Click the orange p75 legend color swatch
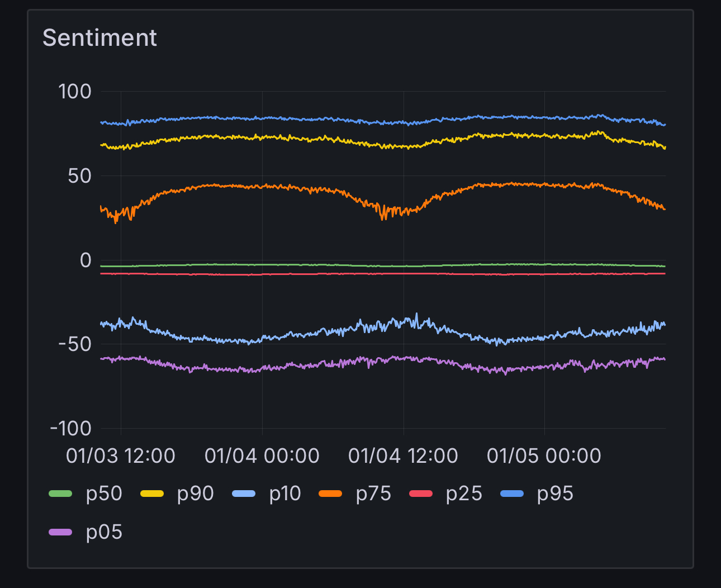 [330, 494]
